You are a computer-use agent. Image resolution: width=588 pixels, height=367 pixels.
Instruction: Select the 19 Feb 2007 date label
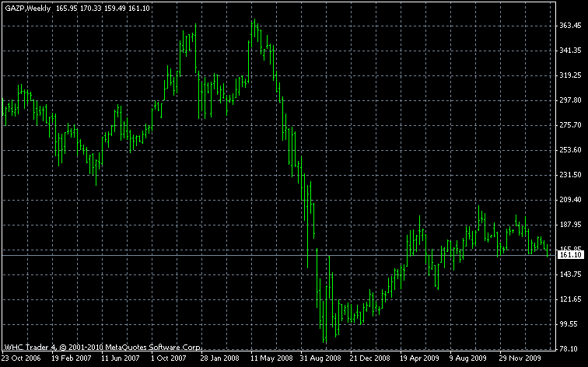(x=72, y=359)
